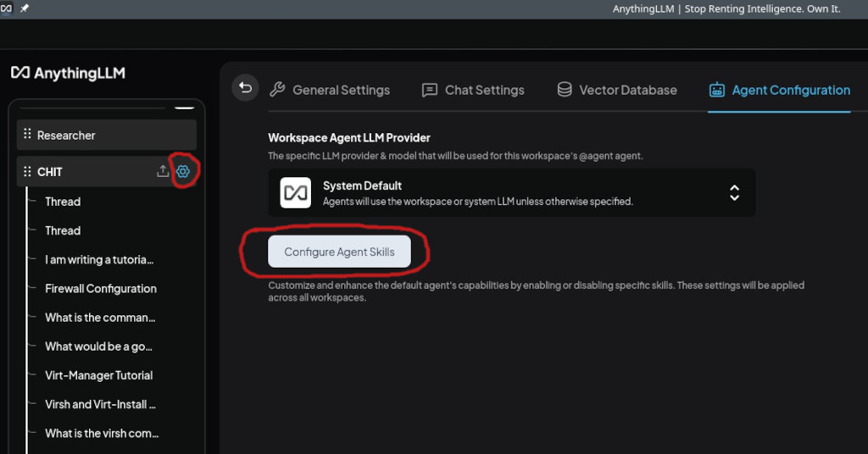Open the Researcher workspace

tap(106, 135)
